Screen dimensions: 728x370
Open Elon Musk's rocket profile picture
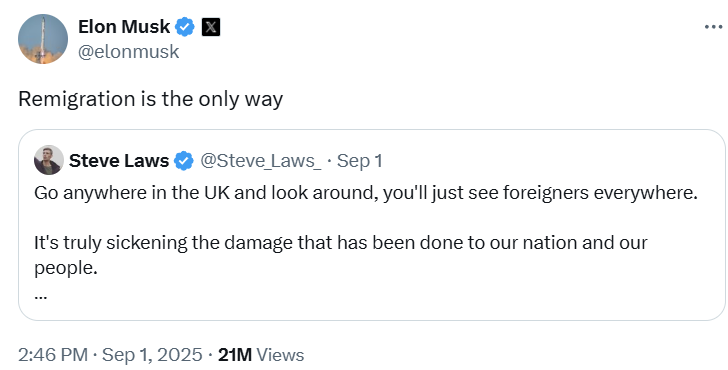pos(43,39)
